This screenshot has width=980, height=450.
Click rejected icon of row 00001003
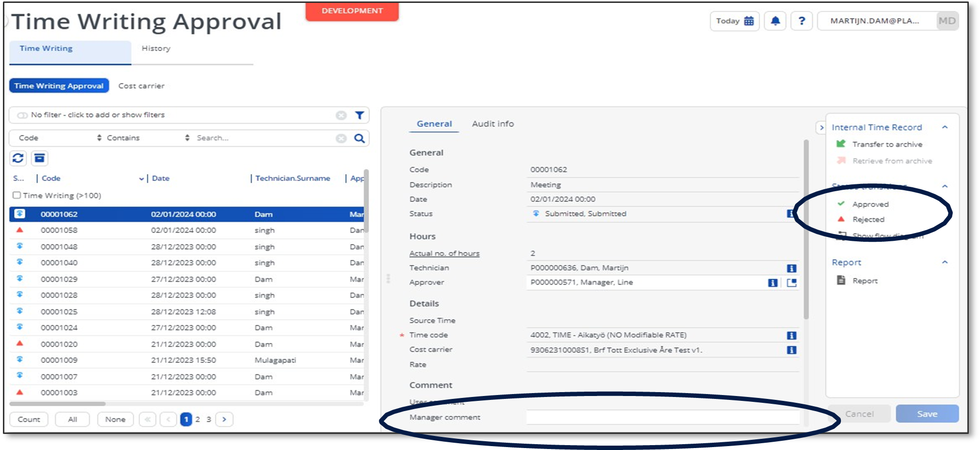[x=20, y=392]
